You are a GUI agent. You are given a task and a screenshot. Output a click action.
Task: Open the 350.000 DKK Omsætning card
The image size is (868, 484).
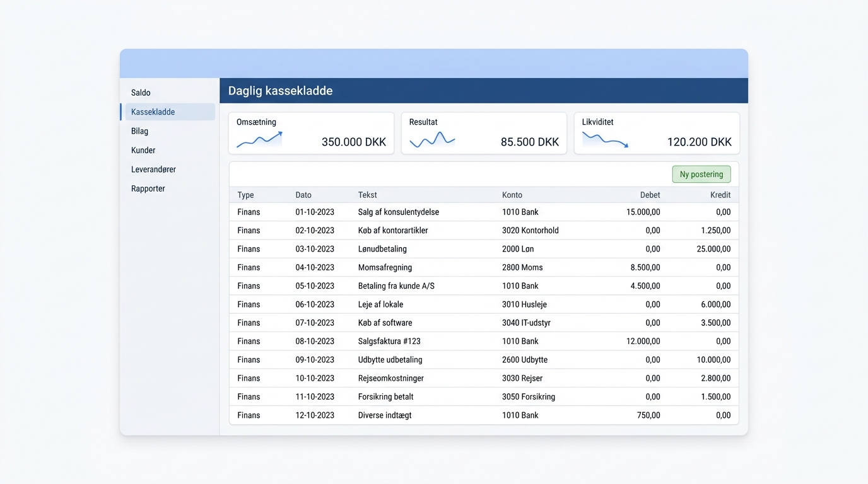tap(311, 133)
